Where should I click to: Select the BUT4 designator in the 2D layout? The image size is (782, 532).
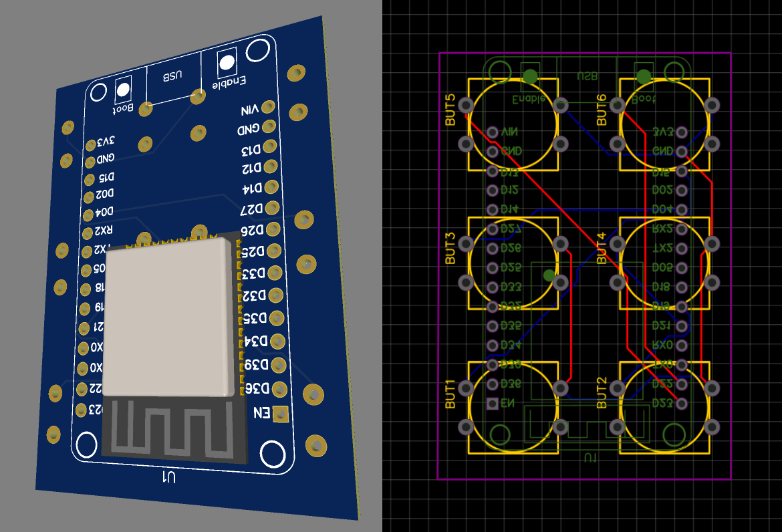pyautogui.click(x=602, y=249)
